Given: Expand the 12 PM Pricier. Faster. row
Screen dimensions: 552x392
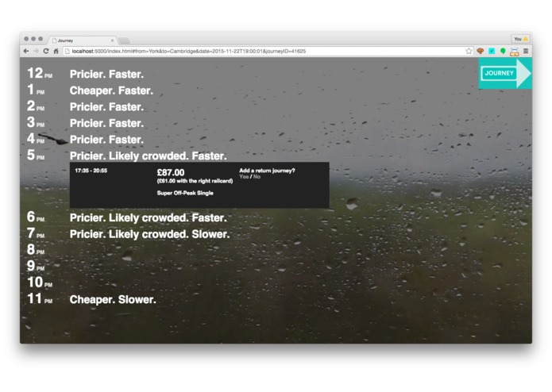Looking at the screenshot, I should point(106,74).
